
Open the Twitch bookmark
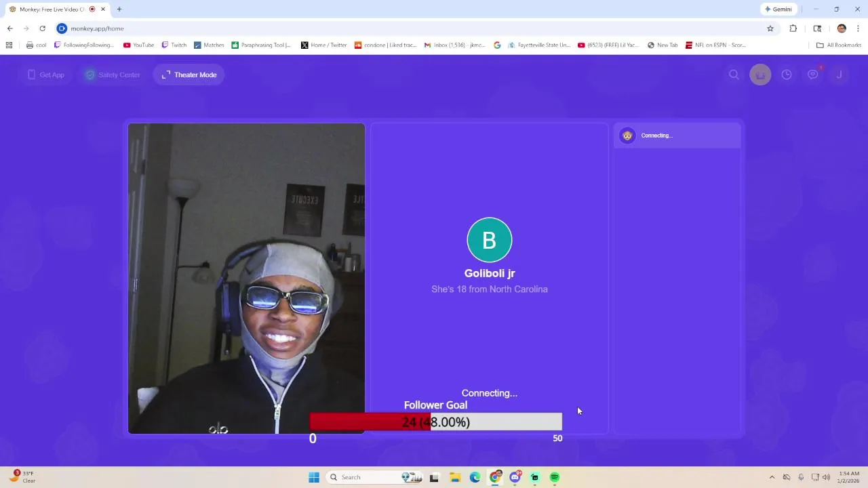pos(174,45)
